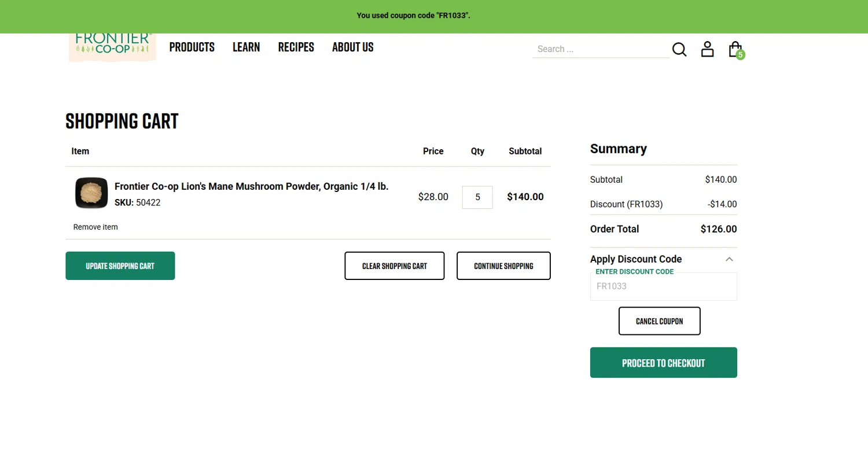
Task: Open the user account icon
Action: 707,49
